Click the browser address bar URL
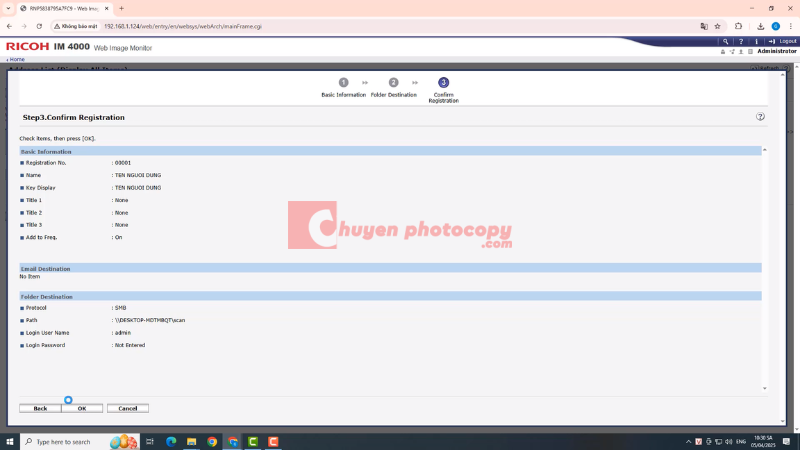The image size is (800, 450). pos(183,27)
